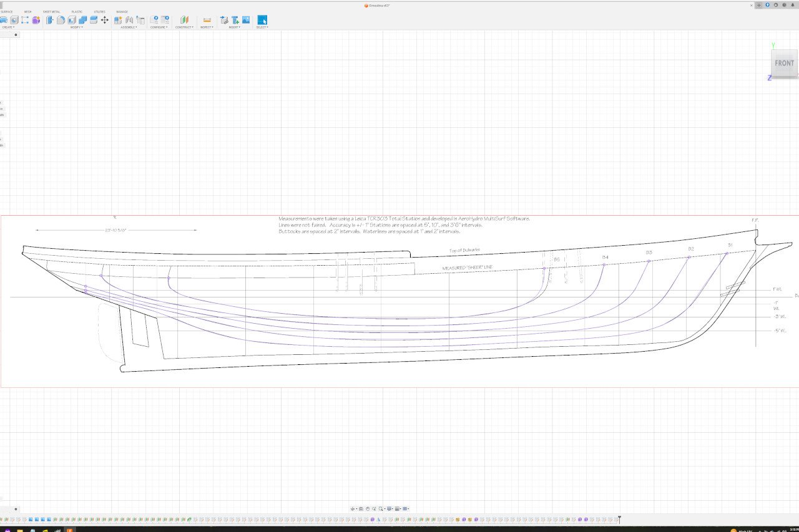Viewport: 799px width, 532px height.
Task: Expand the Select dropdown menu
Action: coord(262,27)
